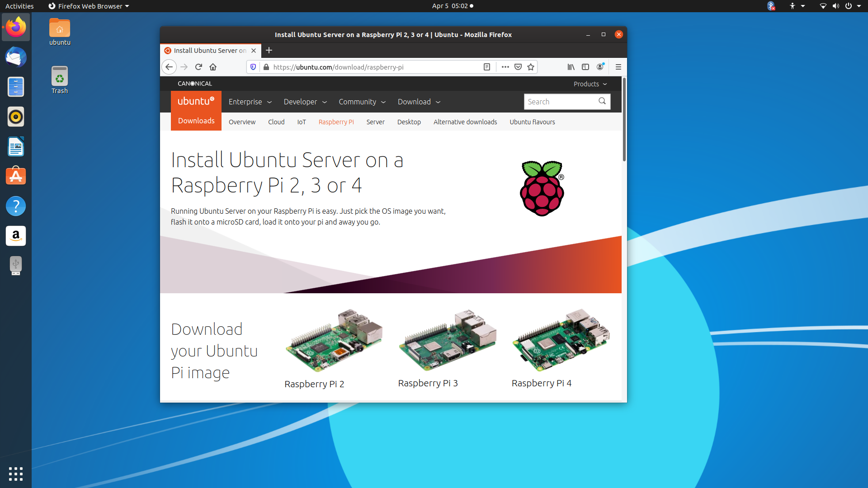
Task: Click the reader view icon in address bar
Action: point(487,67)
